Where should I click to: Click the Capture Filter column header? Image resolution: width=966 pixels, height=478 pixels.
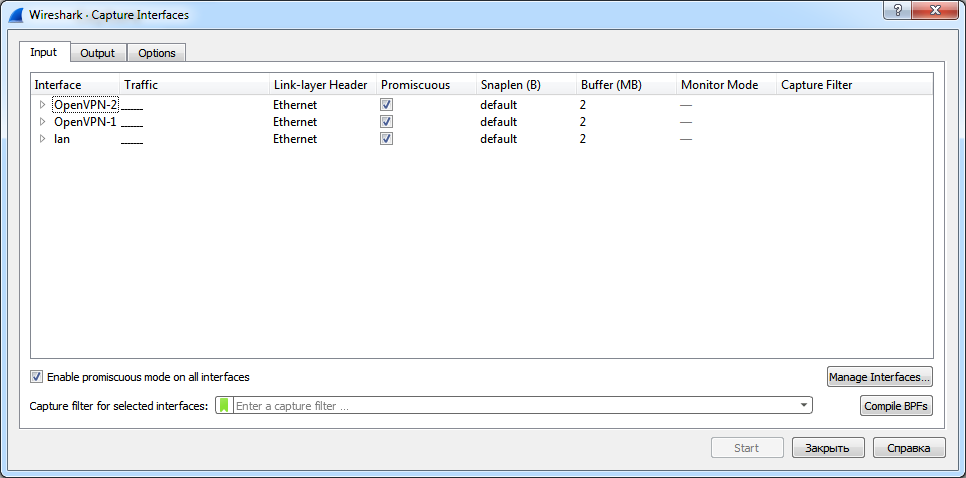(x=855, y=85)
